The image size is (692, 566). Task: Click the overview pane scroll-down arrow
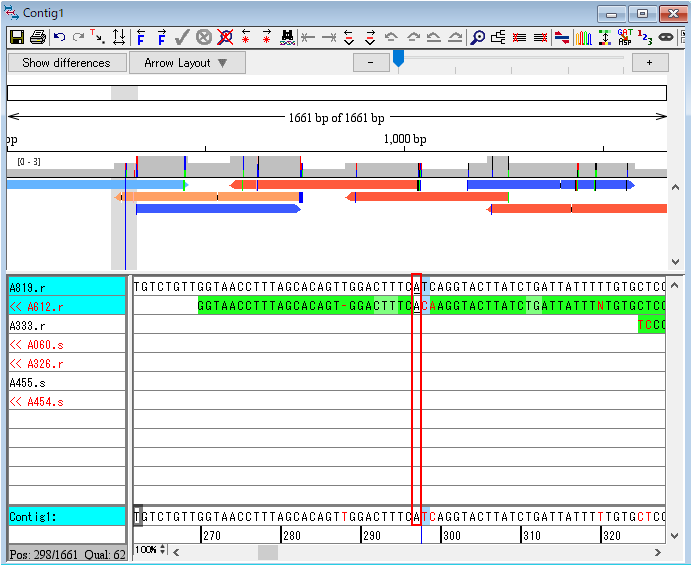[x=675, y=261]
